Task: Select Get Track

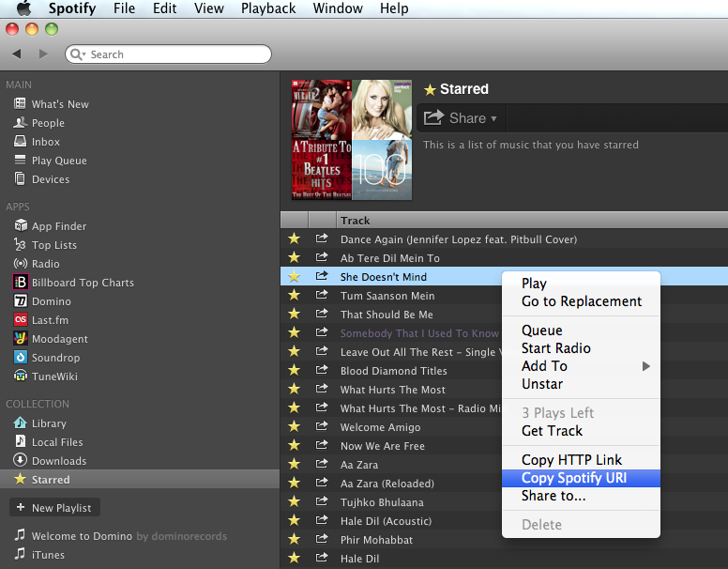Action: 581,431
